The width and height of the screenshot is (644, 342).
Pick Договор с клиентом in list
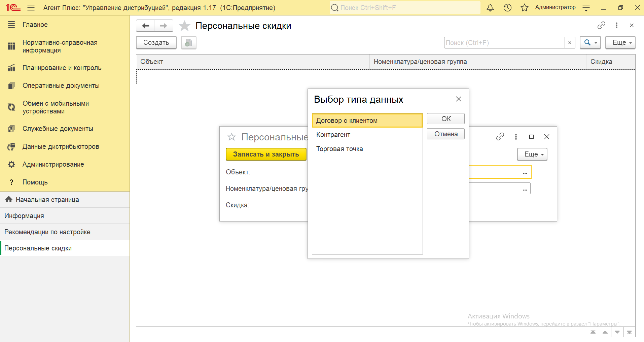347,121
